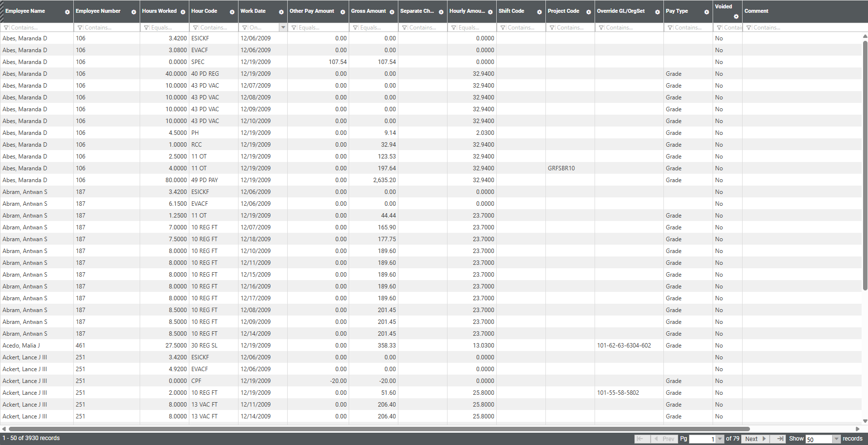Open the page number dropdown
Screen dimensions: 868x445
[720, 439]
